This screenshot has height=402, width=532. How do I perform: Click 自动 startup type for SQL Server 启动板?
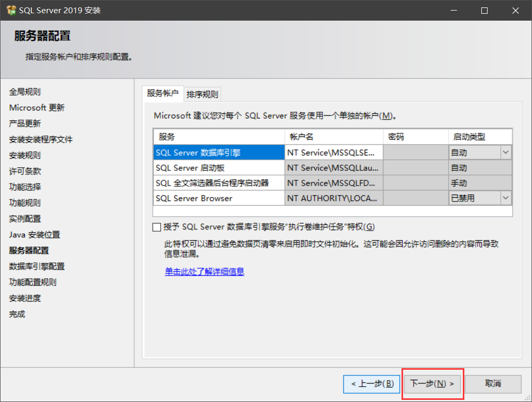point(480,168)
